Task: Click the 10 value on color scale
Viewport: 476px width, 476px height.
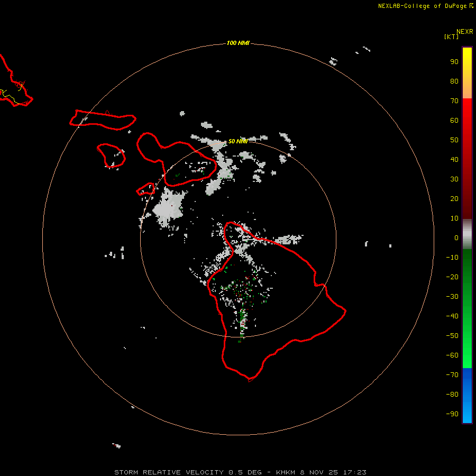Action: [x=454, y=218]
